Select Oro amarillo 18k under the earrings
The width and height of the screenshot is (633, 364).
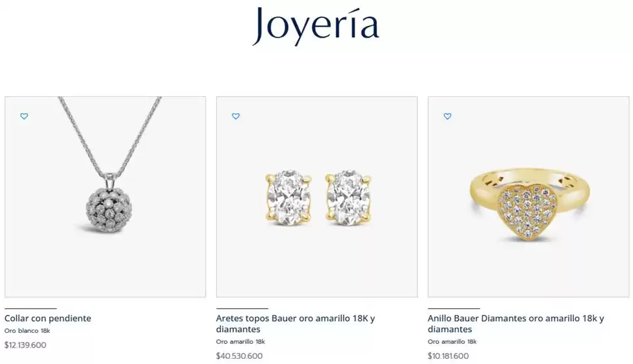tap(240, 342)
